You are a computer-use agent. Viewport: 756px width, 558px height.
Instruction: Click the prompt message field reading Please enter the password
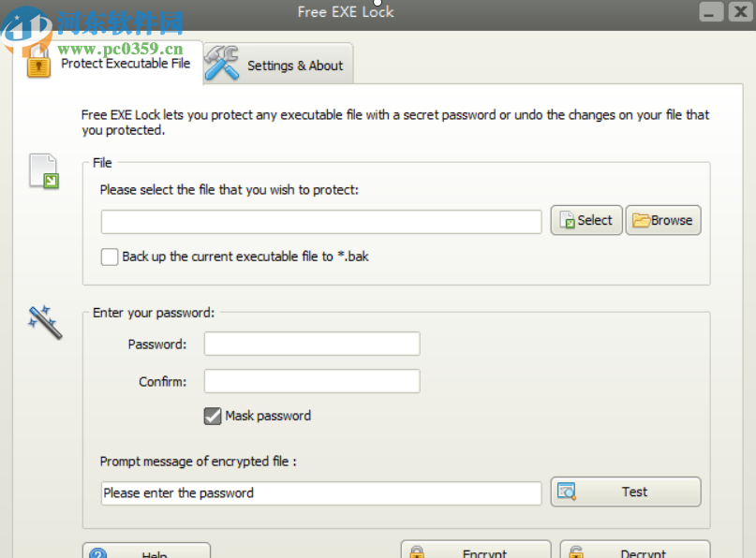pos(321,492)
